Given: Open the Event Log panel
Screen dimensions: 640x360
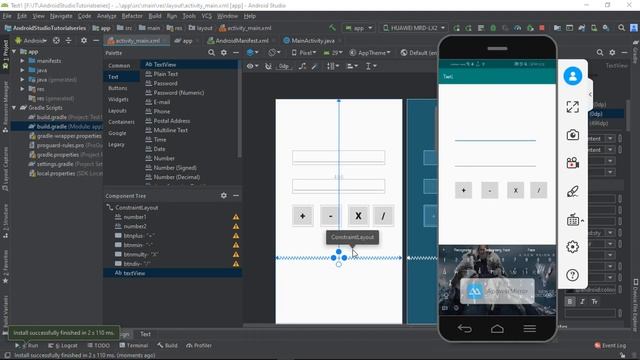Looking at the screenshot, I should 610,346.
